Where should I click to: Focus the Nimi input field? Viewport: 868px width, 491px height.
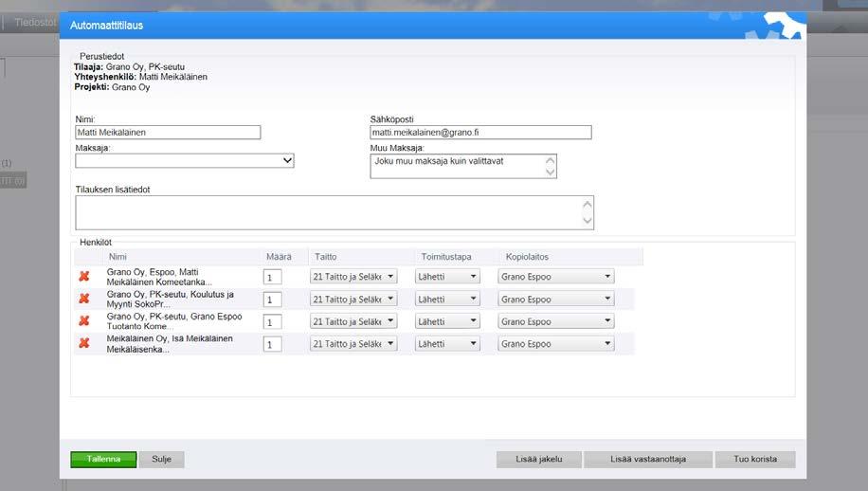click(168, 133)
